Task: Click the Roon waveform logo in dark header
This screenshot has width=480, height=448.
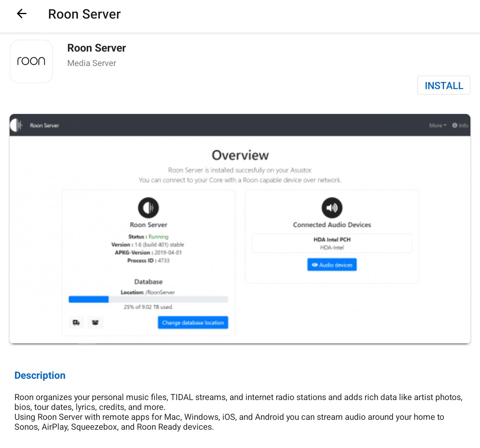Action: coord(16,125)
